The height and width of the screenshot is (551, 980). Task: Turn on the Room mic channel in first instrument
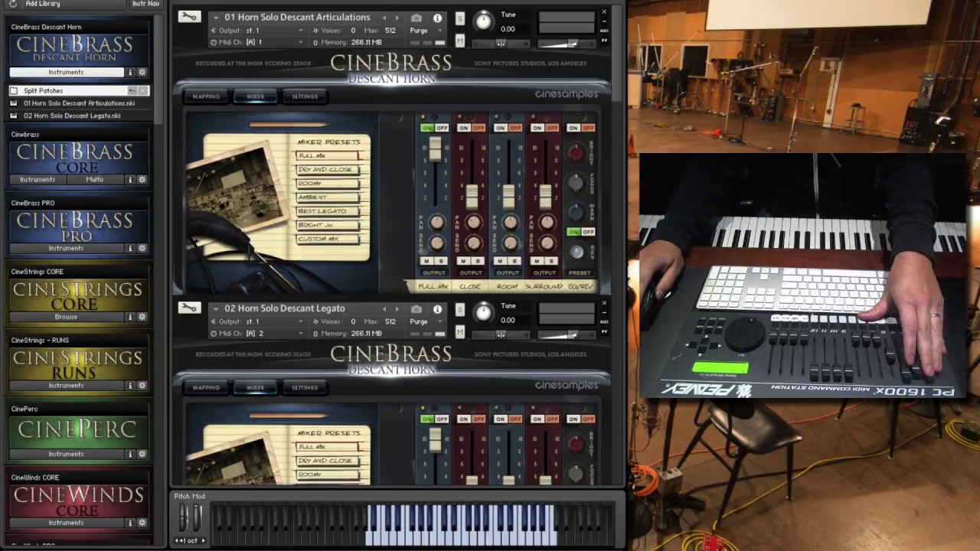(x=500, y=128)
